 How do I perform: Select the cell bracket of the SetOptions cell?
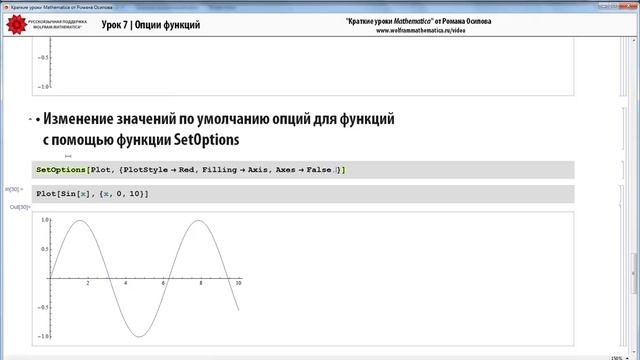[x=623, y=170]
